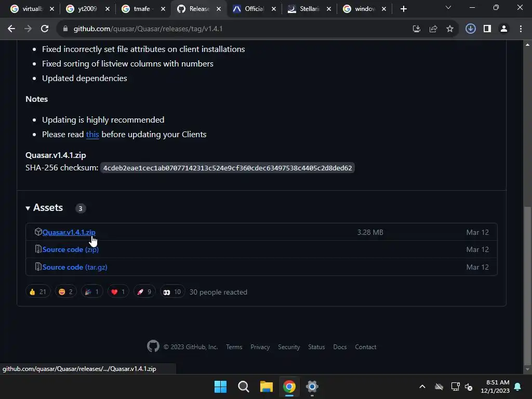The image size is (532, 399).
Task: Open the install app icon in address bar
Action: pos(416,29)
